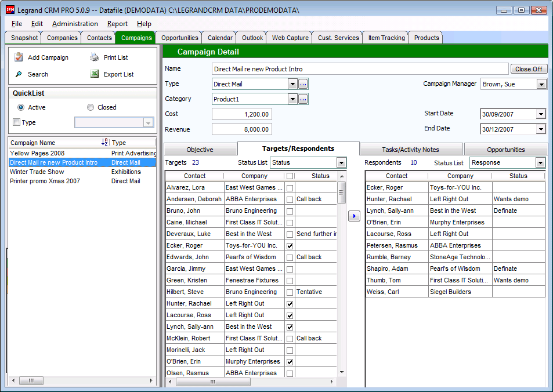Select the Winter Trade Show campaign row

pyautogui.click(x=82, y=172)
